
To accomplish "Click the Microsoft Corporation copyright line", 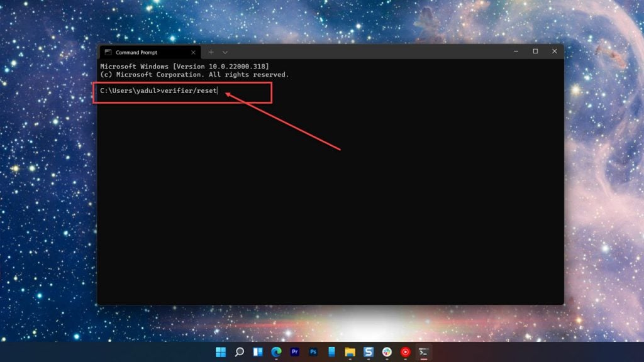I will (194, 75).
